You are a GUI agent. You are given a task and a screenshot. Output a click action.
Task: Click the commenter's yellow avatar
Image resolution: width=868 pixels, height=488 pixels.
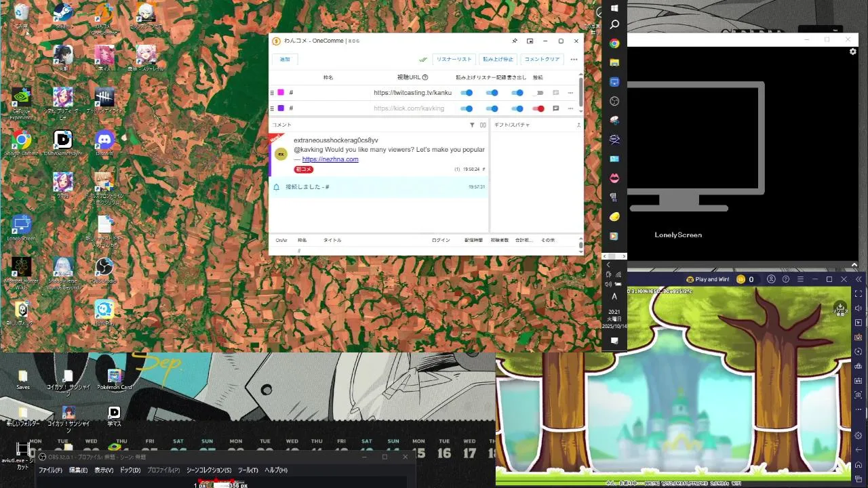(281, 154)
